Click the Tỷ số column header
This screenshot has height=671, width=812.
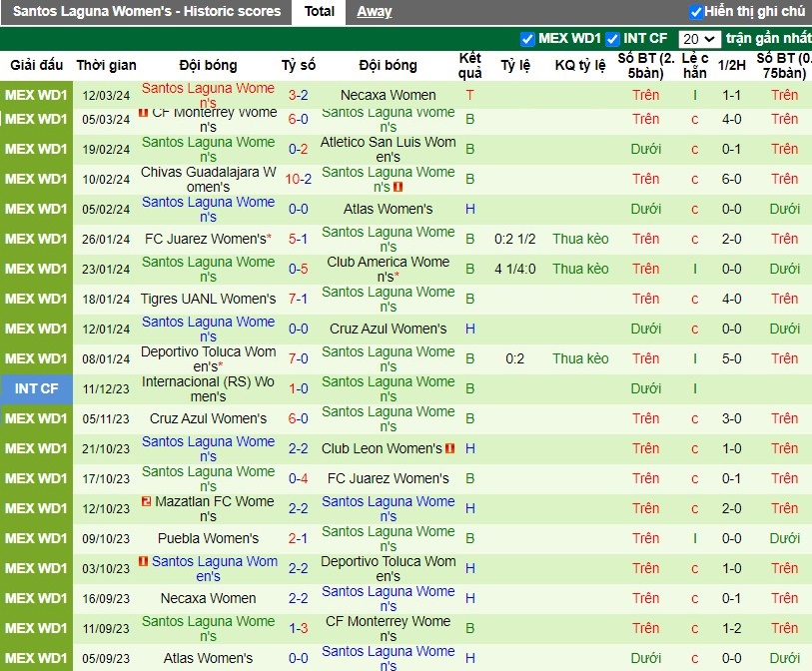click(299, 65)
